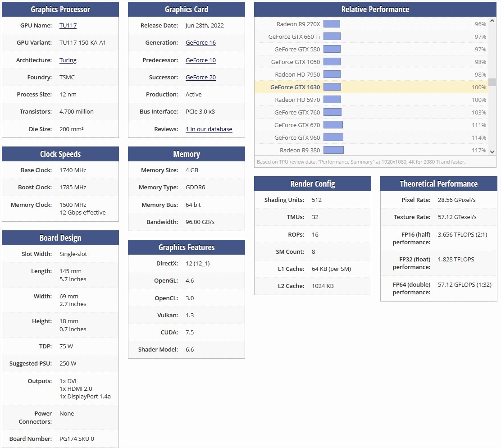The image size is (501, 448).
Task: Select the GeForce GTX 670 row
Action: [x=371, y=125]
